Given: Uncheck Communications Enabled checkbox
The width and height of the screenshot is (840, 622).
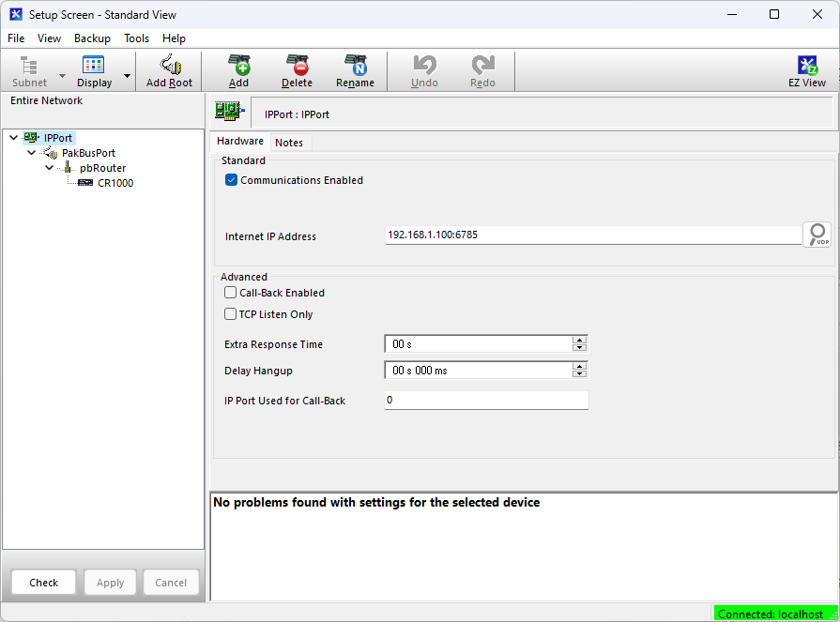Looking at the screenshot, I should 232,180.
